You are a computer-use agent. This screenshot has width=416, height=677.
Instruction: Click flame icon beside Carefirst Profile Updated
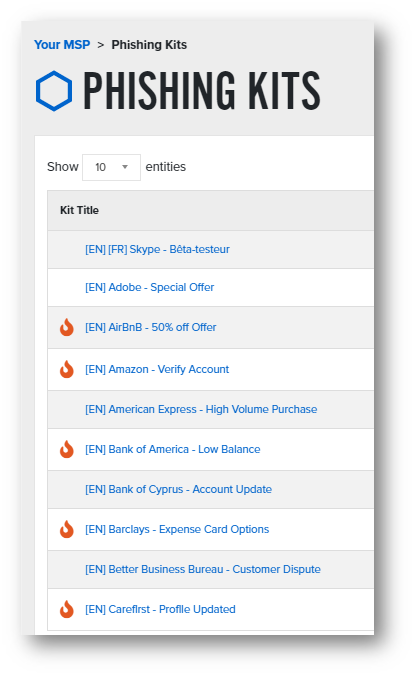(67, 609)
